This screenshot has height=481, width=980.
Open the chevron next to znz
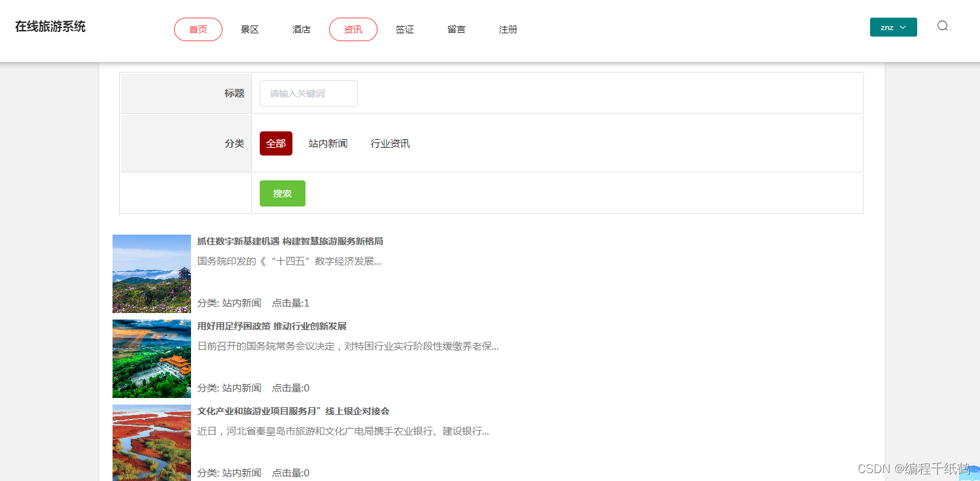coord(903,27)
